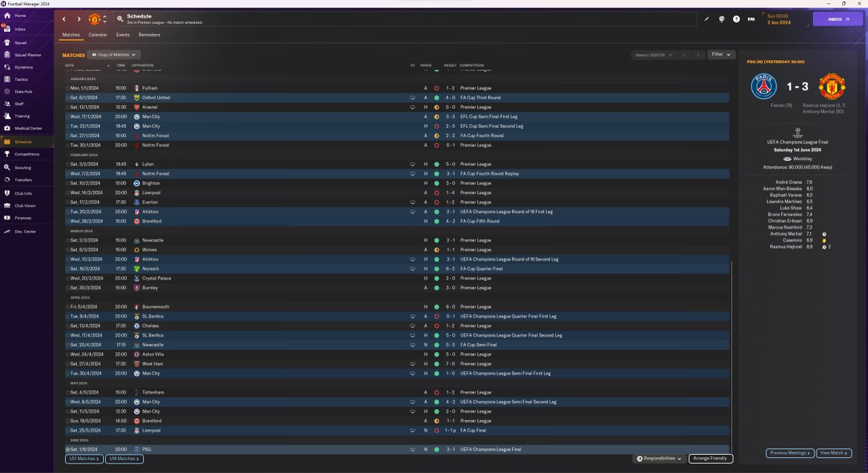This screenshot has width=868, height=473.
Task: Switch to the Events tab
Action: [x=123, y=35]
